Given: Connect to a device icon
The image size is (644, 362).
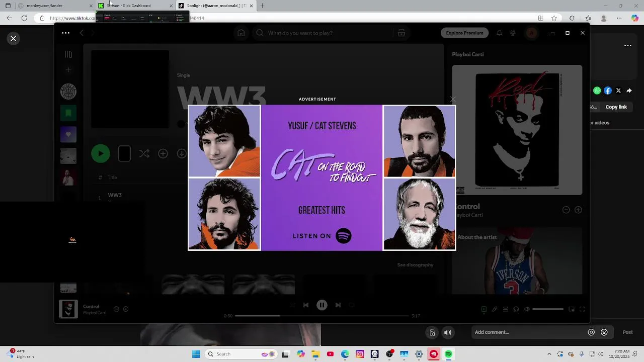Looking at the screenshot, I should click(x=516, y=309).
